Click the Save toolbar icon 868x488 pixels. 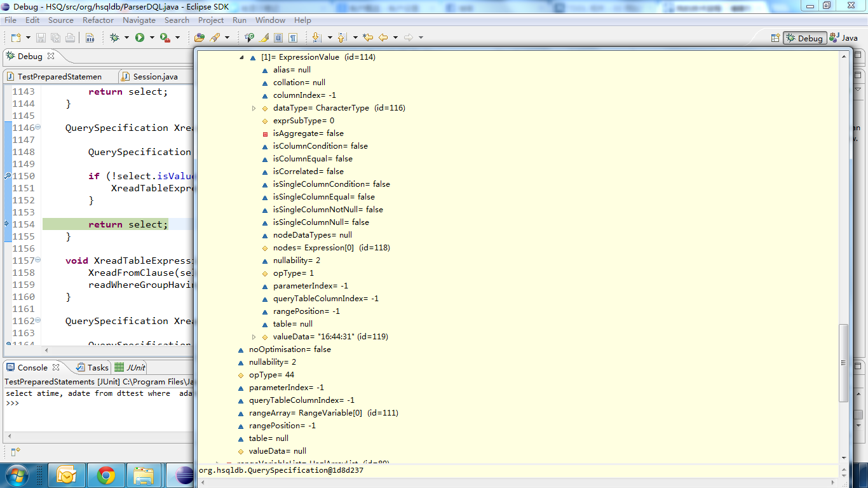(x=41, y=38)
